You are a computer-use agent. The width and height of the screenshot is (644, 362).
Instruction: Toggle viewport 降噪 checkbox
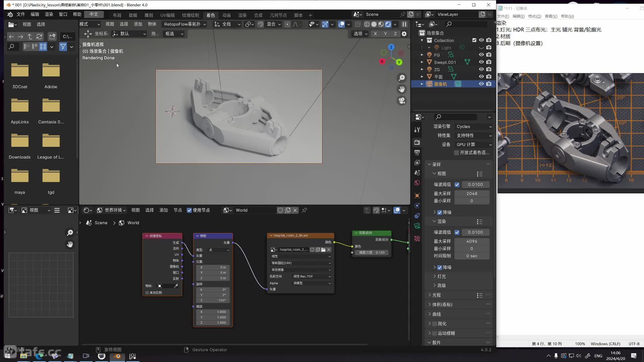coord(440,213)
